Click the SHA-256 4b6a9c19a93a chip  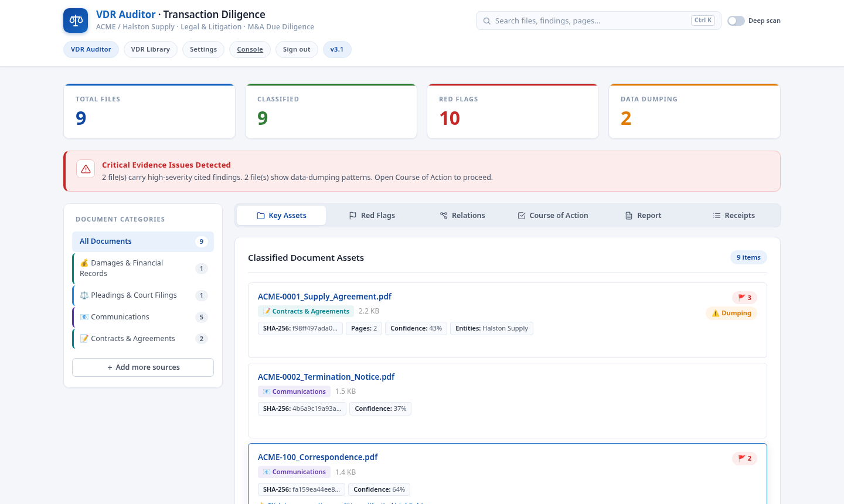point(302,408)
